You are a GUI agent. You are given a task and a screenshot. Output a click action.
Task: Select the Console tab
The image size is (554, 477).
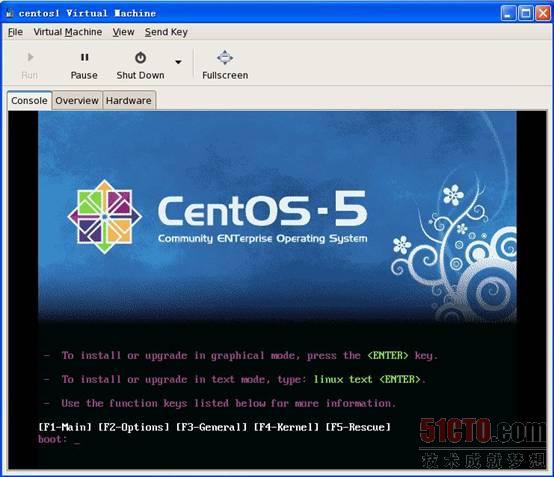point(29,101)
